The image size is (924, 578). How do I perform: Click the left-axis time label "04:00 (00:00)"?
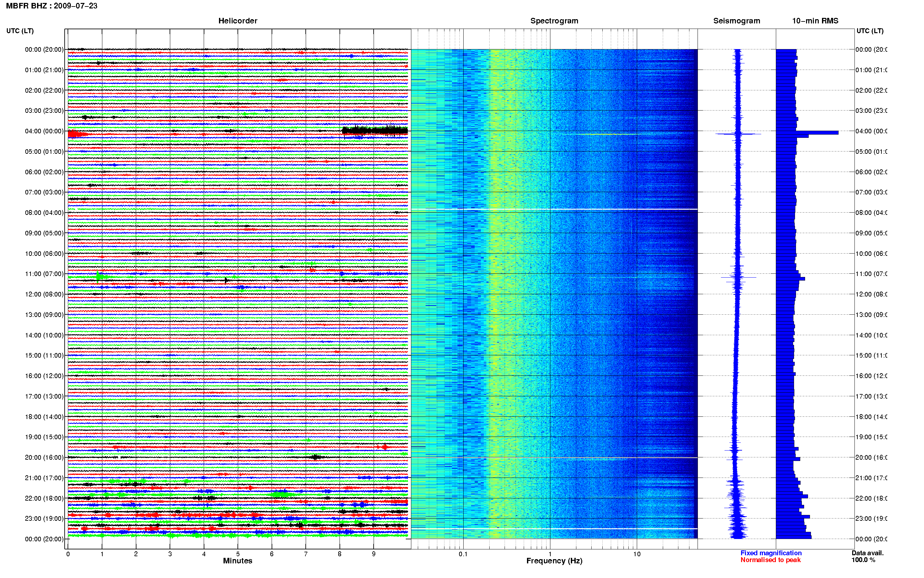tap(44, 131)
